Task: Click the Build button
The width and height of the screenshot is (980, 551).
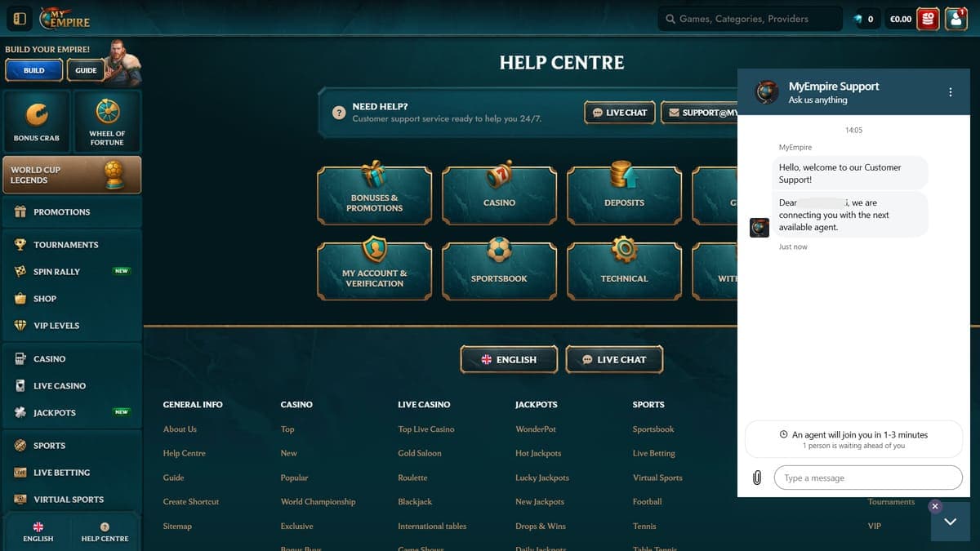Action: [x=34, y=70]
